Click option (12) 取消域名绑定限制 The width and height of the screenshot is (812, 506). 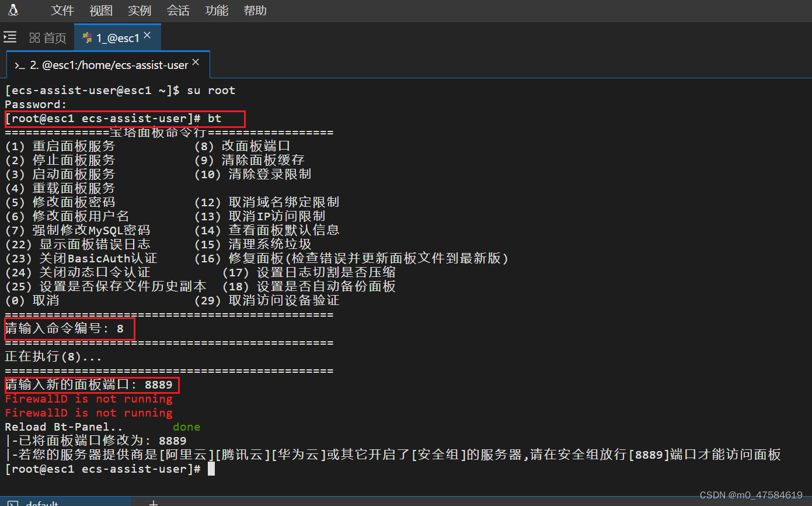tap(267, 202)
